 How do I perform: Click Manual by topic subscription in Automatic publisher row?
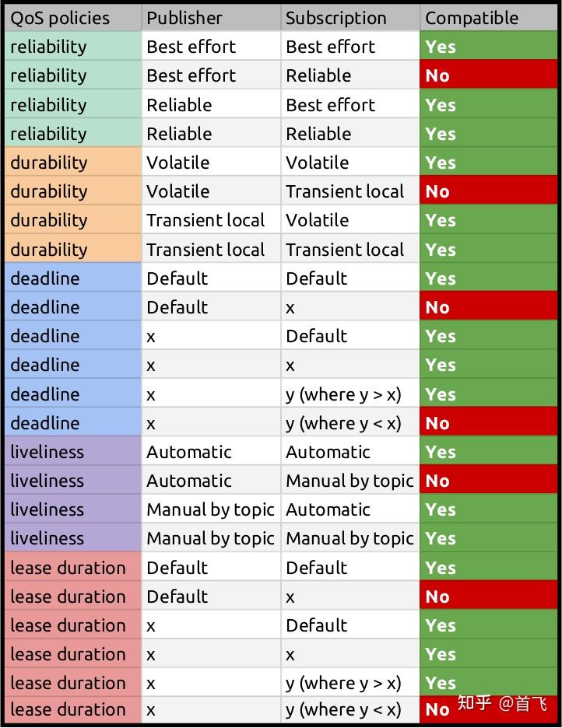pyautogui.click(x=349, y=481)
